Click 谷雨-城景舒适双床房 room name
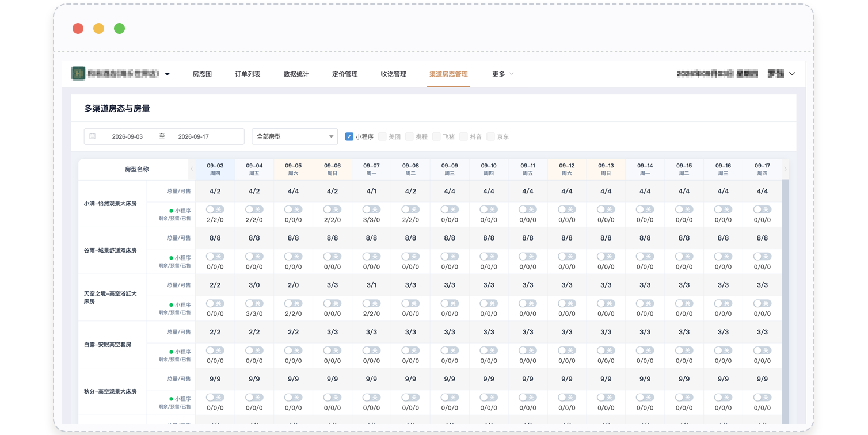 click(110, 251)
